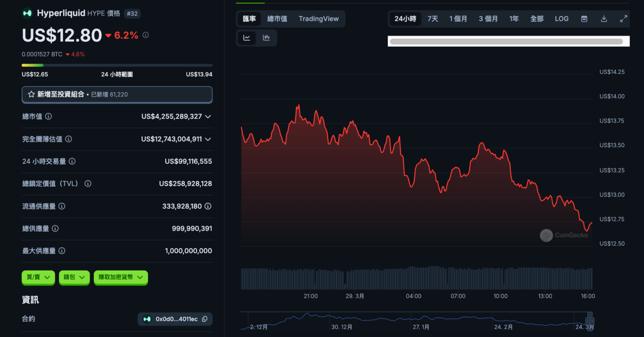Switch to the line chart view icon
The width and height of the screenshot is (644, 337).
click(247, 38)
